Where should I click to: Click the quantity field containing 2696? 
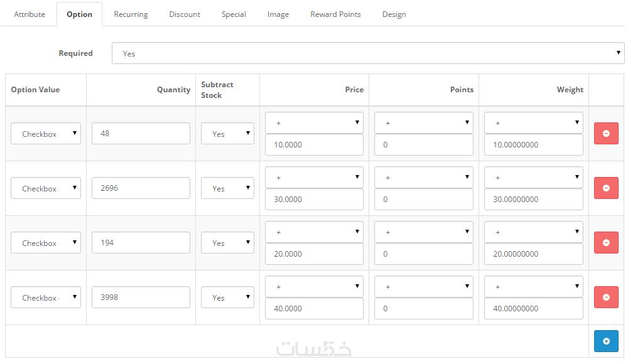pyautogui.click(x=141, y=188)
